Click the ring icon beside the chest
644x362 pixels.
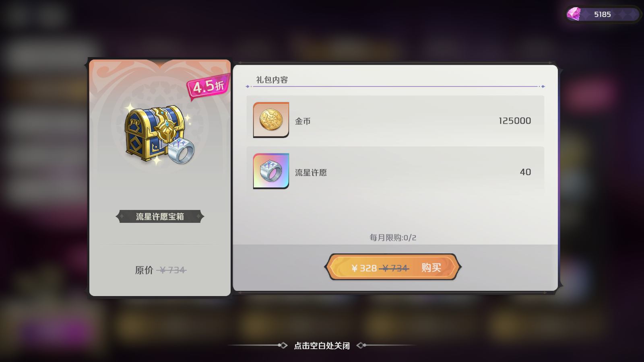point(181,151)
